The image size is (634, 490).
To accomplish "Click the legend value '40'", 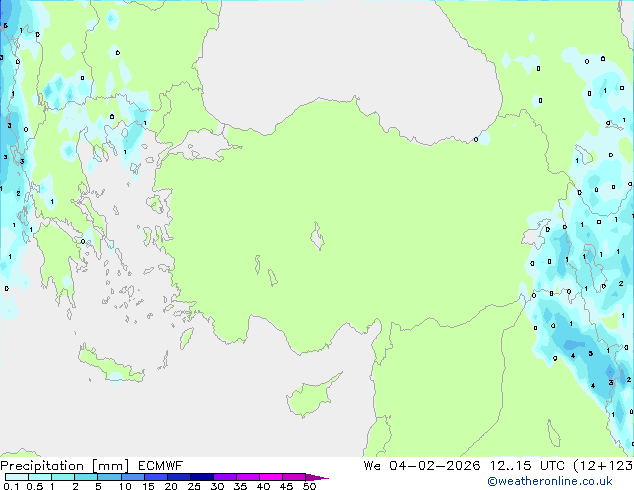I will [x=263, y=486].
